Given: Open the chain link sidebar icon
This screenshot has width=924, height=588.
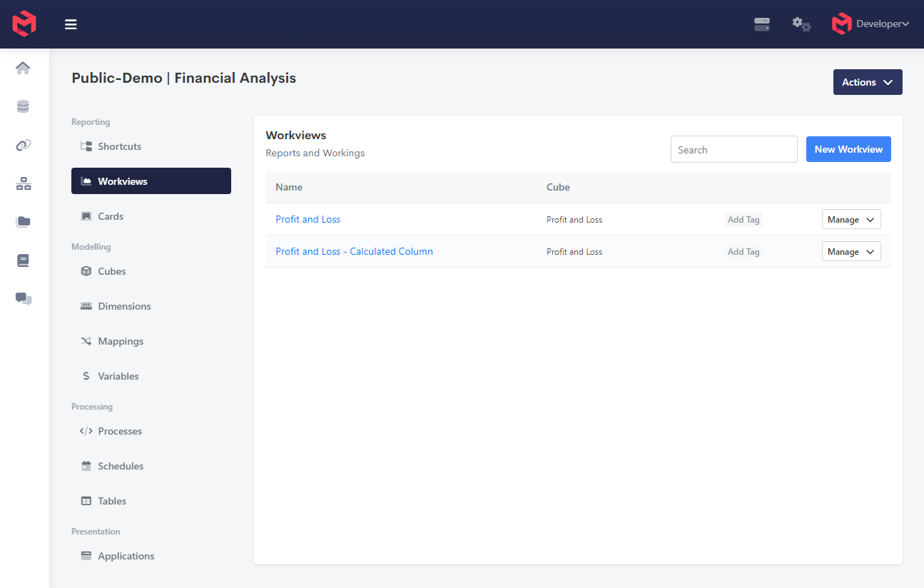Looking at the screenshot, I should [24, 145].
